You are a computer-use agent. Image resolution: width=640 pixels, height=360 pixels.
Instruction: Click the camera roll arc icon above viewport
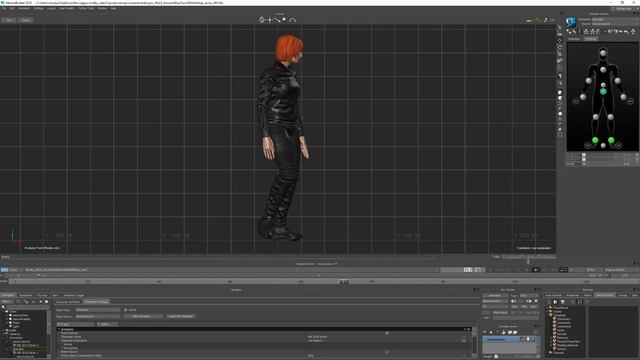click(292, 20)
